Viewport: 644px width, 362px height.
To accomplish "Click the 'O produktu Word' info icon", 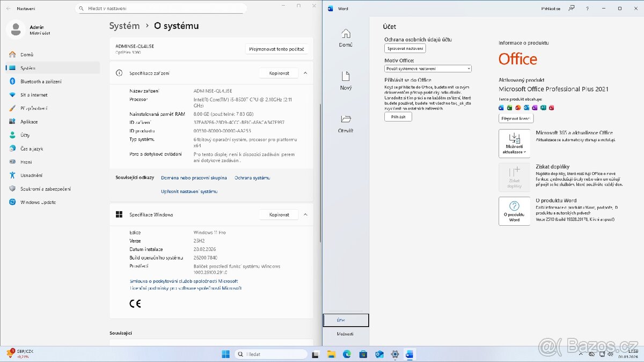I will (x=514, y=211).
